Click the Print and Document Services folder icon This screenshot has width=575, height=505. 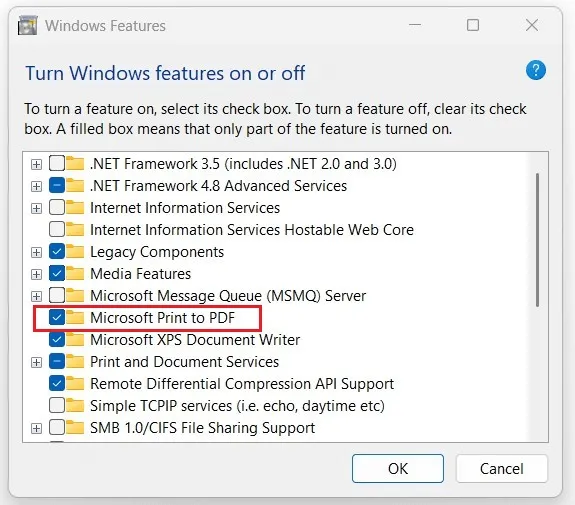pyautogui.click(x=75, y=362)
